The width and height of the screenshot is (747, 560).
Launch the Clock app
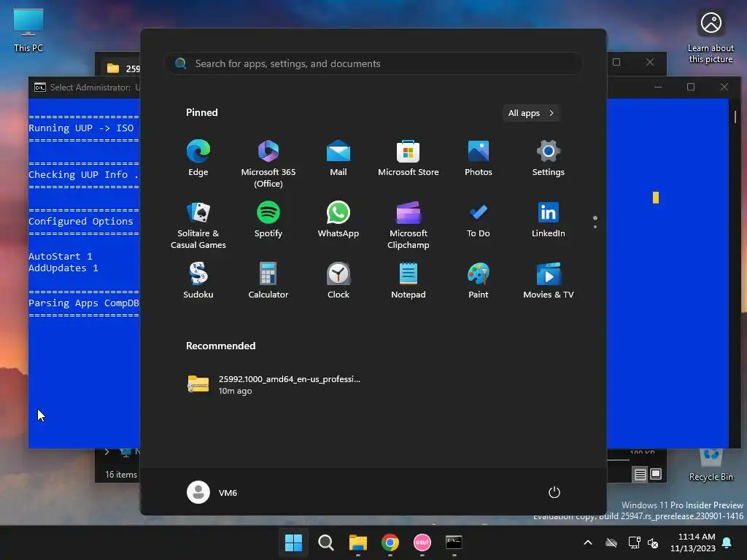[x=338, y=281]
